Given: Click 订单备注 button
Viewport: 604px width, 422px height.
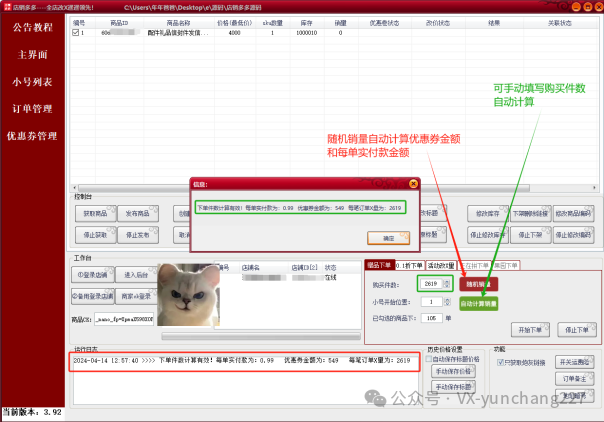Looking at the screenshot, I should click(574, 379).
